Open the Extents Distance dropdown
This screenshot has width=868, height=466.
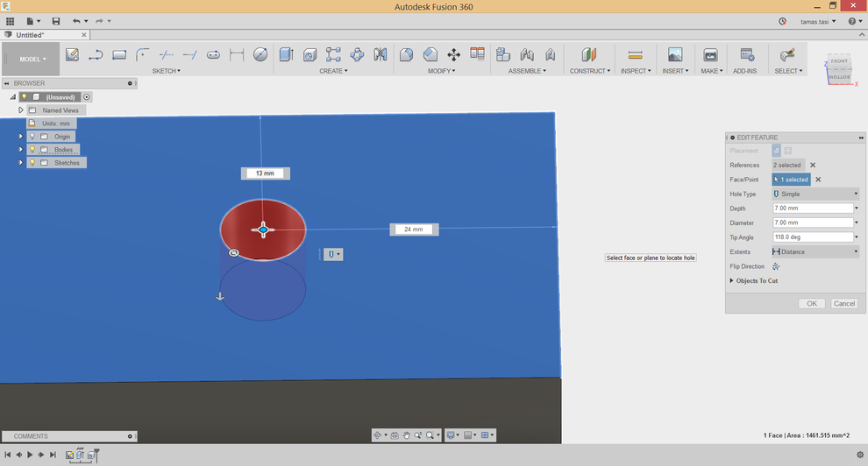click(815, 251)
